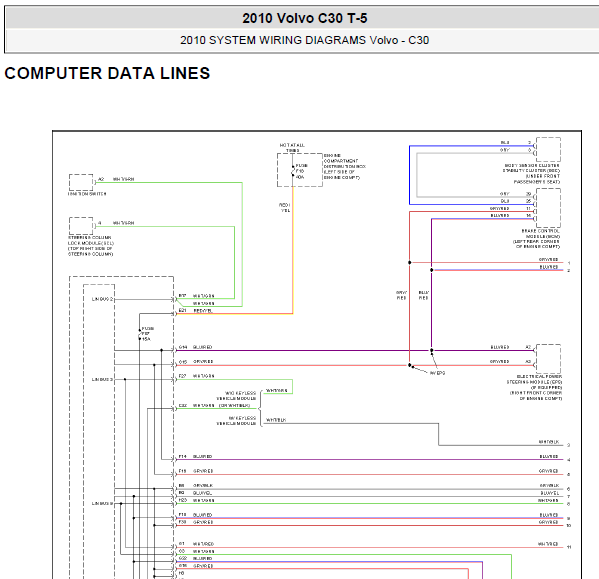Click the "FUSE F10 40A" label

[x=301, y=171]
